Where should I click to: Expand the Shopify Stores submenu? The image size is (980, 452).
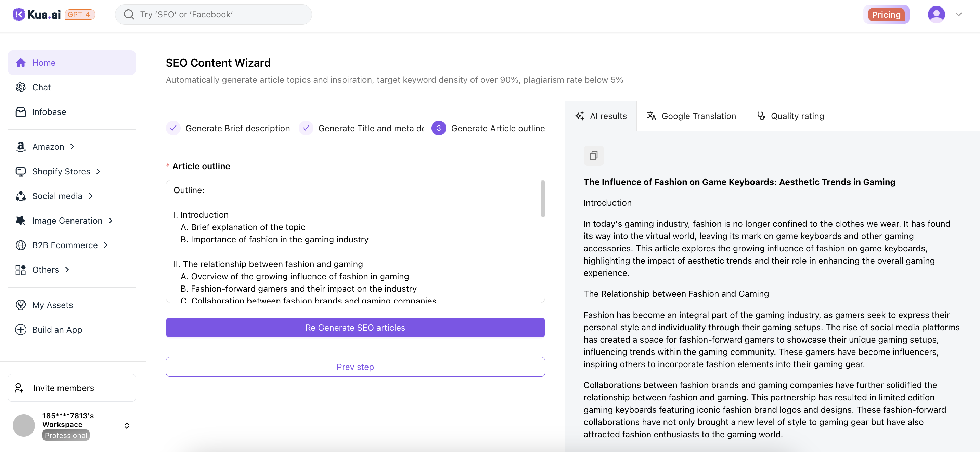(x=61, y=171)
